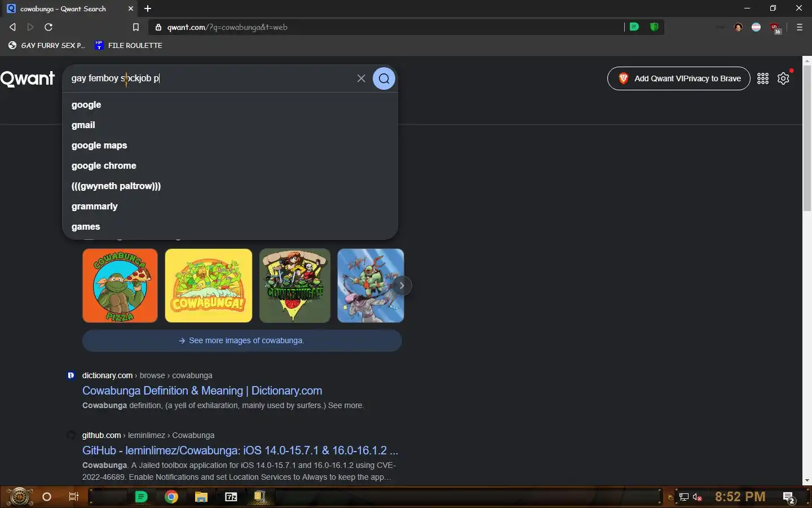Click the green chat icon in the address bar
Image resolution: width=812 pixels, height=508 pixels.
coord(634,27)
